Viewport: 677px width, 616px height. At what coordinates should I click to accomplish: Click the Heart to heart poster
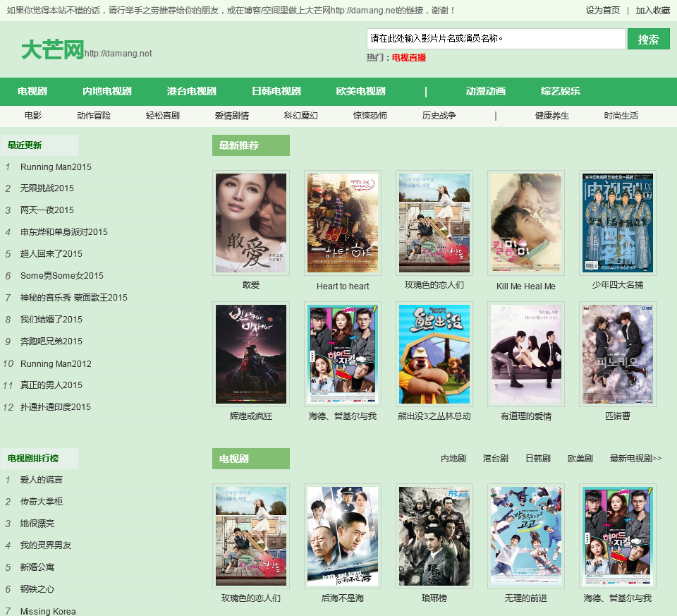[x=343, y=223]
